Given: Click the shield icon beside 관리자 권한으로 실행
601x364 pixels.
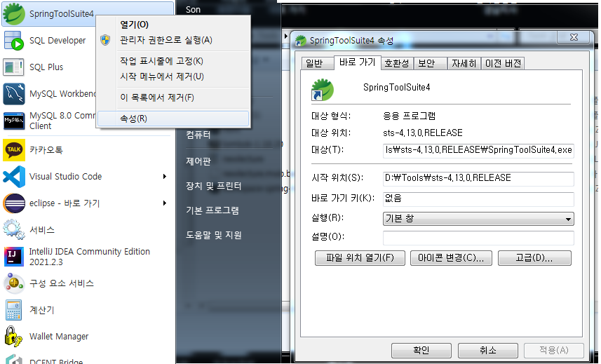Looking at the screenshot, I should point(105,40).
